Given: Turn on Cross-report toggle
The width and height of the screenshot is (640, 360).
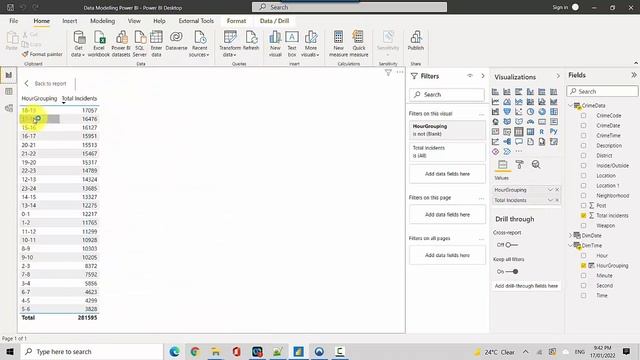Looking at the screenshot, I should click(x=511, y=245).
